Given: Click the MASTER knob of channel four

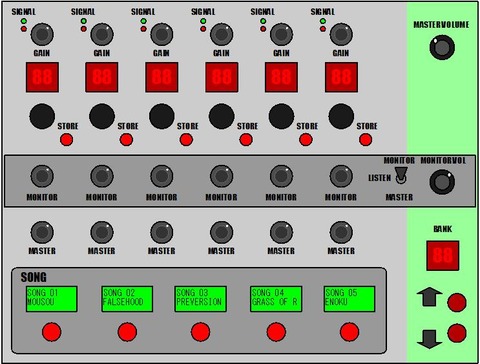Looking at the screenshot, I should (x=222, y=232).
